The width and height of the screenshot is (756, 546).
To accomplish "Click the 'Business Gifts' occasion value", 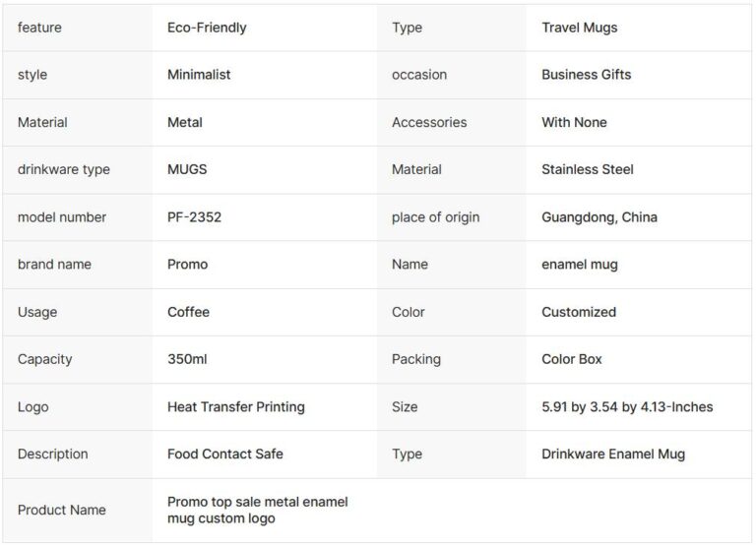I will pyautogui.click(x=587, y=75).
